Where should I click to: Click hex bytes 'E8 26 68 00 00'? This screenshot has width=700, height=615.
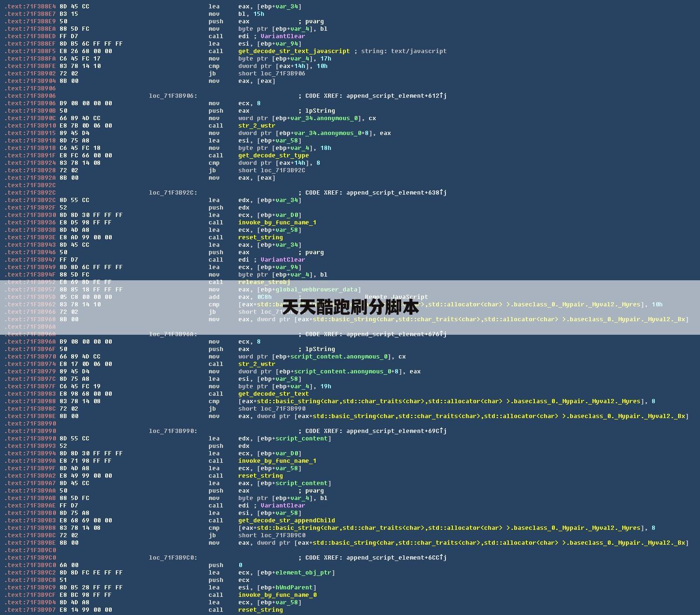tap(86, 51)
